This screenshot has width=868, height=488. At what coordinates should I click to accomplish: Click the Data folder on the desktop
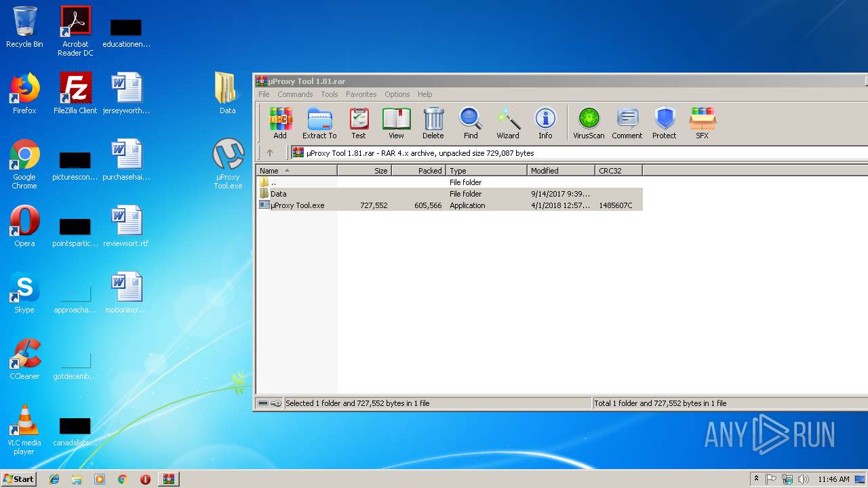(227, 94)
